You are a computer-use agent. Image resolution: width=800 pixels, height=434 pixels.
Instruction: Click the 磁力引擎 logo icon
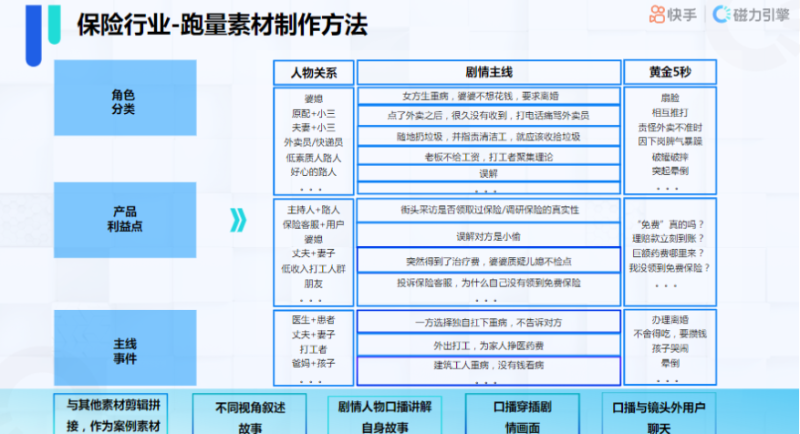[721, 14]
